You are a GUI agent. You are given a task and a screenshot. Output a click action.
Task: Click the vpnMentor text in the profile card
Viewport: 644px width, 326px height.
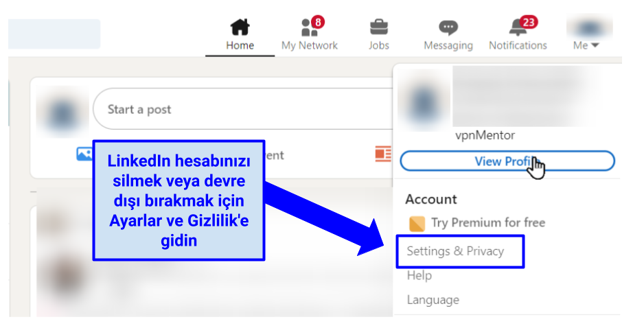(485, 135)
